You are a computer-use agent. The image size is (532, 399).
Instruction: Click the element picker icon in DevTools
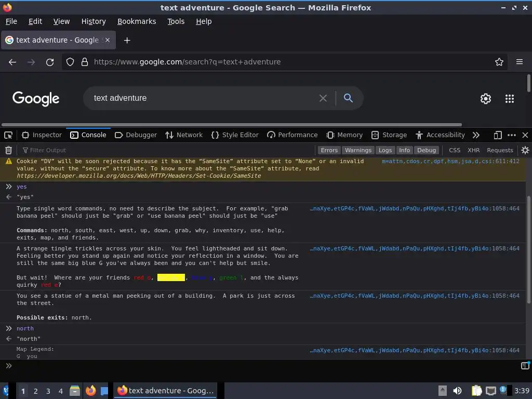coord(8,135)
